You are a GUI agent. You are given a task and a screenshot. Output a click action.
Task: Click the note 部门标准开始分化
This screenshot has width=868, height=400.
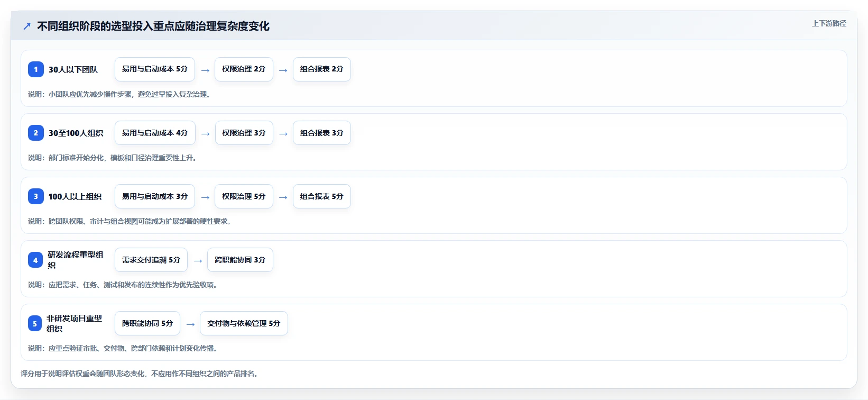coord(114,158)
